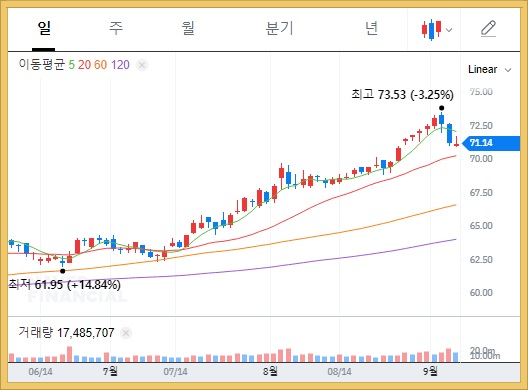Open the 년 (yearly) tab
Viewport: 528px width, 390px height.
[371, 28]
